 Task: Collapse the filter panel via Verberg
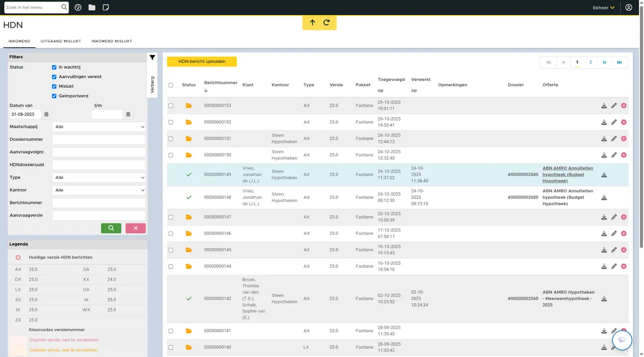pyautogui.click(x=152, y=85)
